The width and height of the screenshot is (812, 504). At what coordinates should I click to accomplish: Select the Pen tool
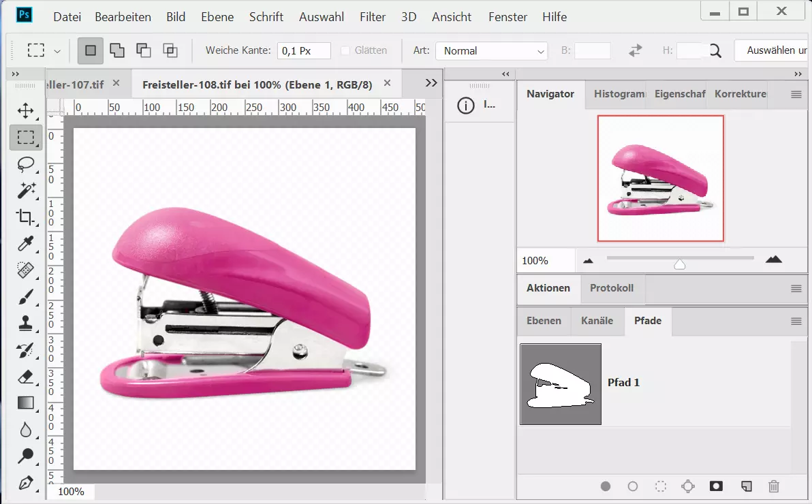point(25,483)
